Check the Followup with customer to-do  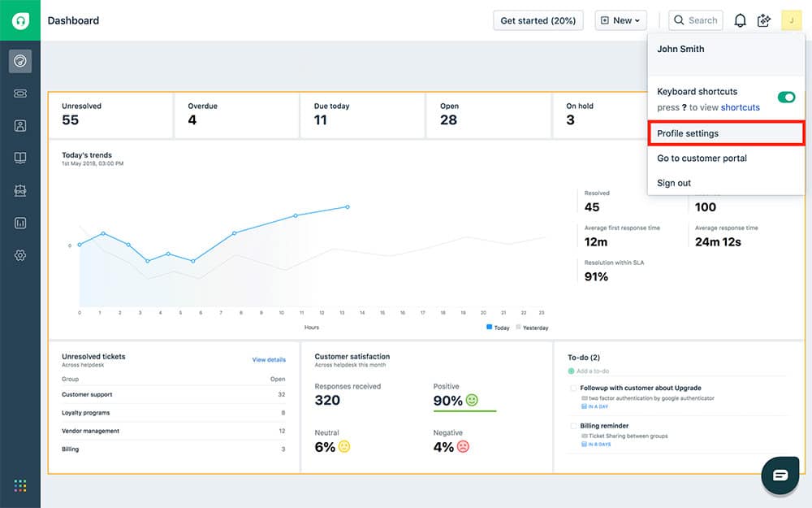pyautogui.click(x=573, y=389)
